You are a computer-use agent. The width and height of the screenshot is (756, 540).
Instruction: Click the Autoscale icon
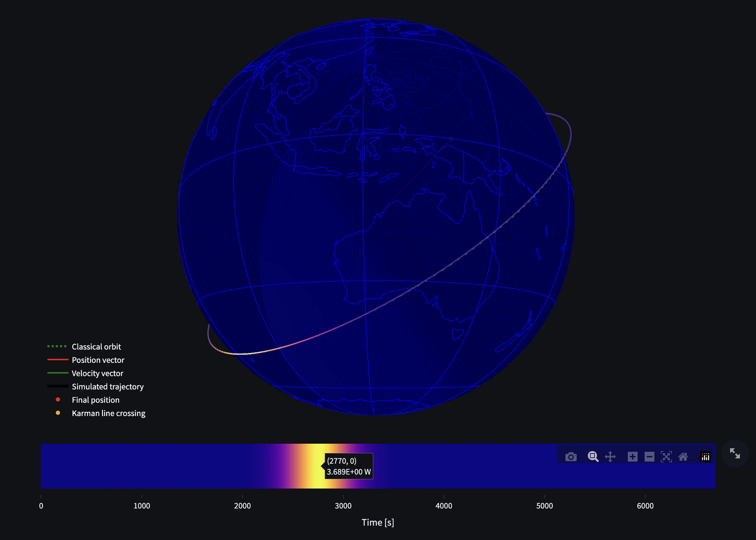(666, 457)
